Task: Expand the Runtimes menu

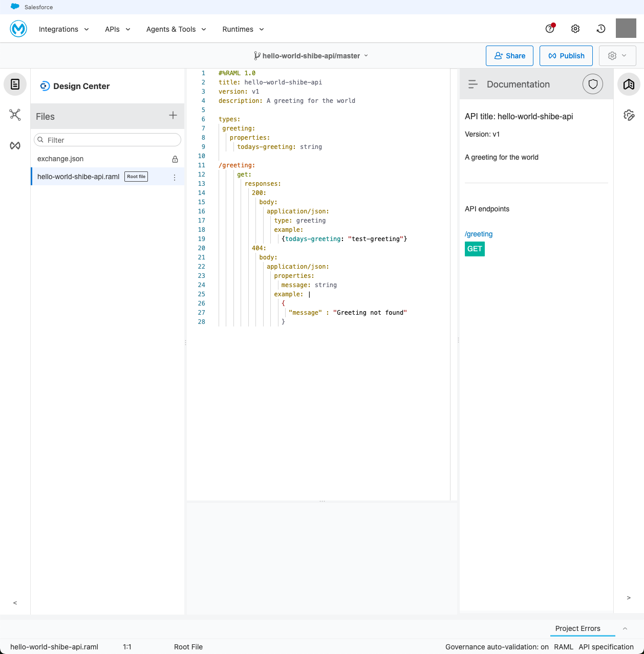Action: coord(243,29)
